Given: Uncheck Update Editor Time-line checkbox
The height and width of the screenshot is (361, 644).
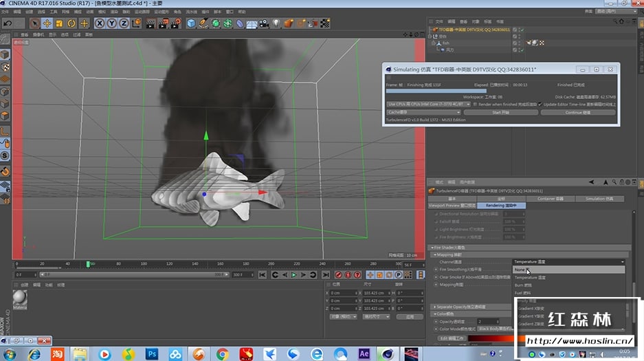Looking at the screenshot, I should 540,105.
